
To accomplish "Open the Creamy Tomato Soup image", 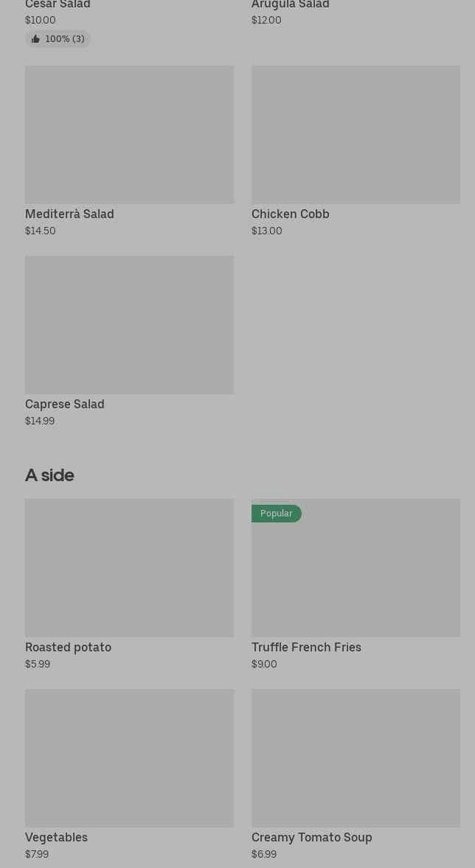I will pyautogui.click(x=356, y=758).
